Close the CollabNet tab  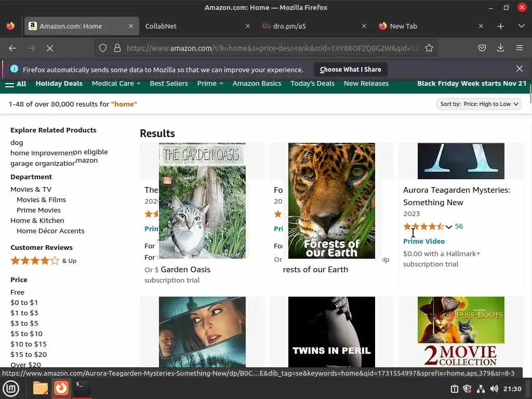pyautogui.click(x=248, y=26)
